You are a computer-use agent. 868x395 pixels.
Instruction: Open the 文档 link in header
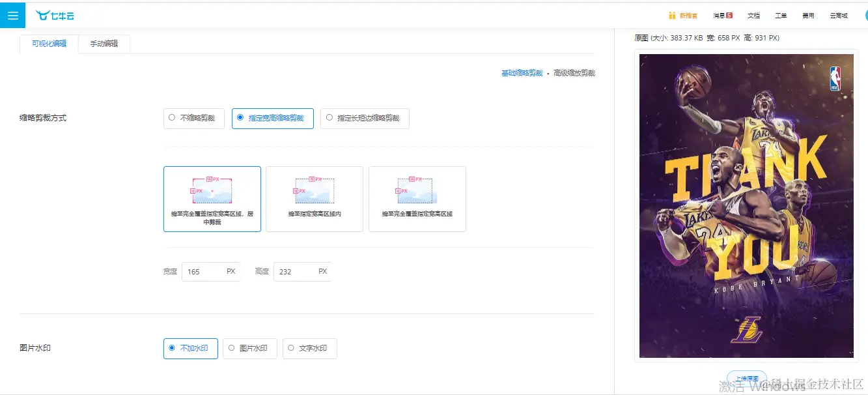(x=753, y=16)
